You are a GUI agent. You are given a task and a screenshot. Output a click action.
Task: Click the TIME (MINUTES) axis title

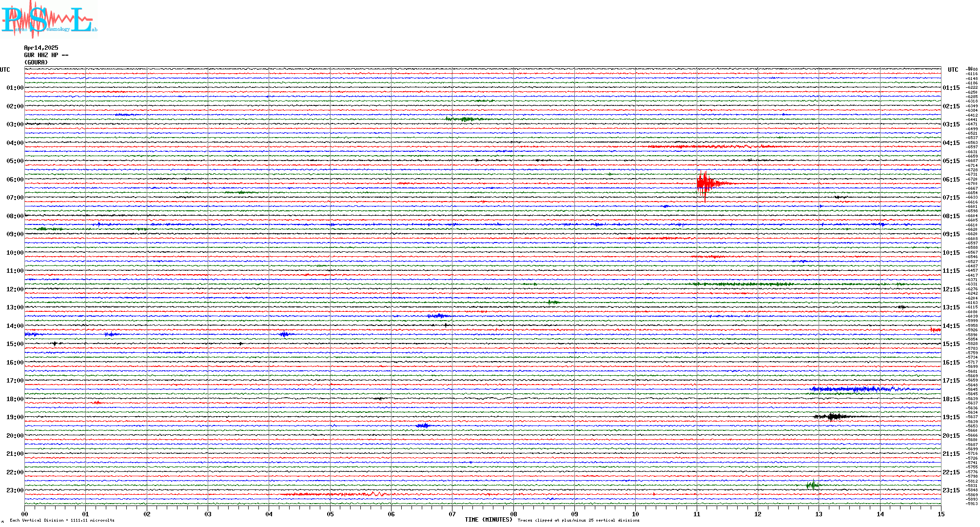pos(489,520)
